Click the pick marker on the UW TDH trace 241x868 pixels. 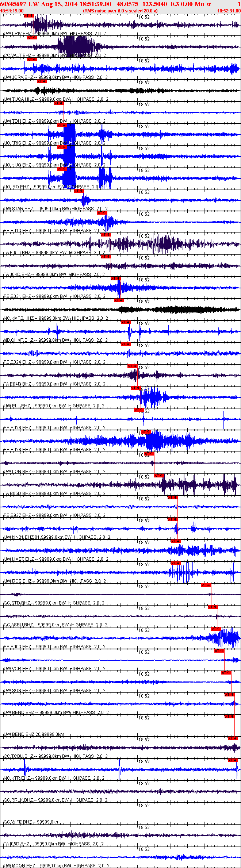pos(59,103)
